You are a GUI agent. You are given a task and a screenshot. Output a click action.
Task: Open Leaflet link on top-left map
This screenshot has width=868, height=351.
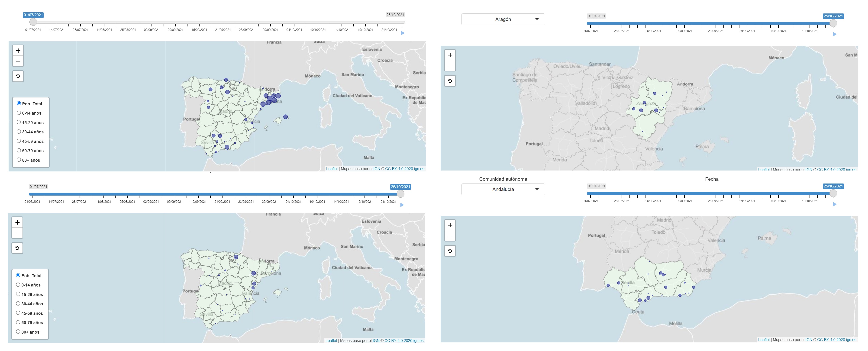pos(332,169)
